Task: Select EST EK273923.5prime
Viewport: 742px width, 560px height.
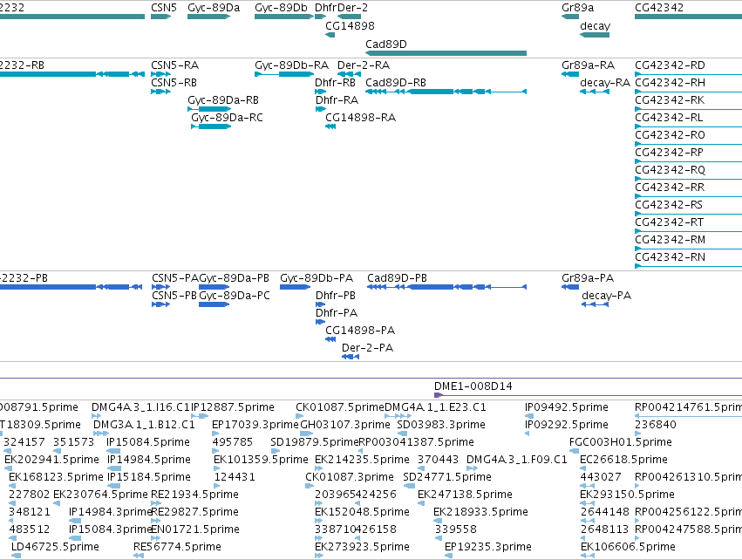Action: pos(362,547)
